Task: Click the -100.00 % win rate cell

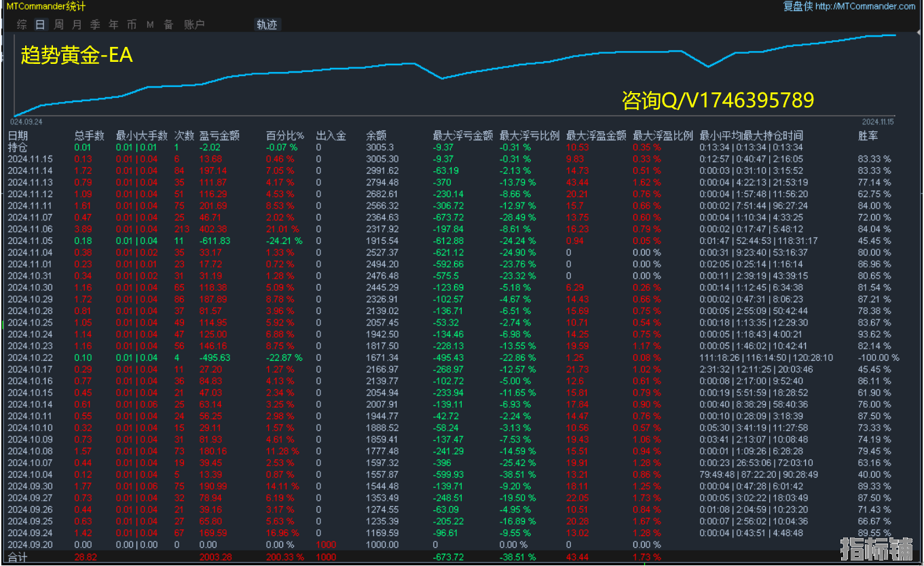Action: pos(879,357)
